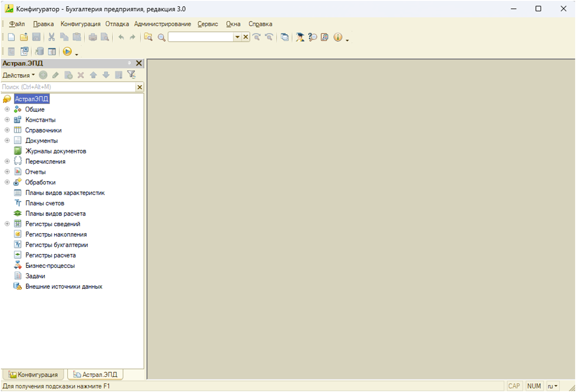
Task: Click the Undo arrow icon
Action: 121,38
